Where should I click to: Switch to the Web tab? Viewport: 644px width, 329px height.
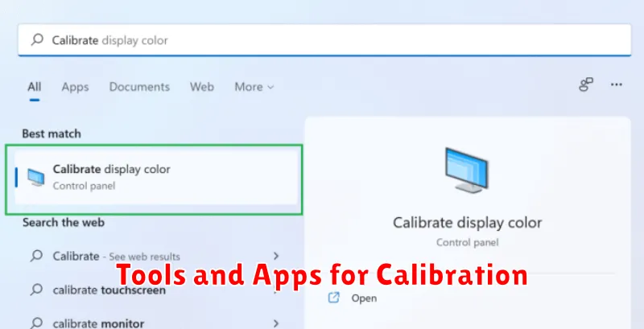click(202, 87)
